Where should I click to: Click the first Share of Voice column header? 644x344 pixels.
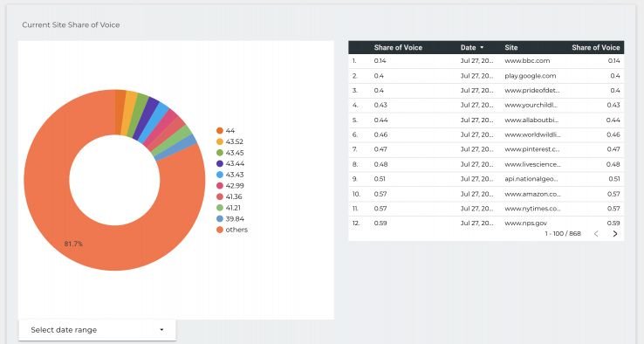(398, 48)
